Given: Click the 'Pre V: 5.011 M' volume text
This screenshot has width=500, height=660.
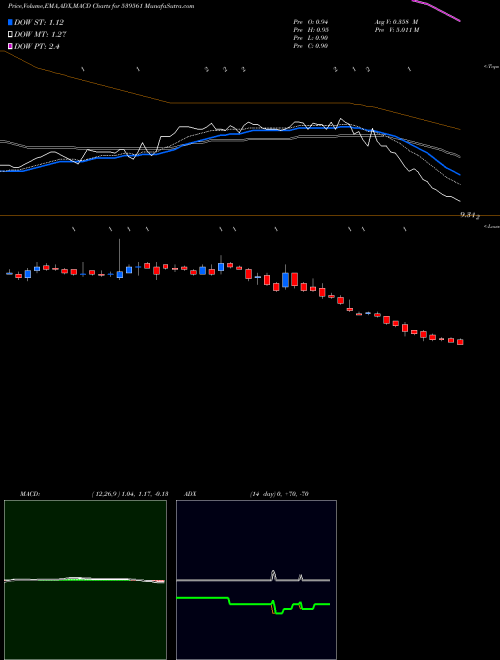Looking at the screenshot, I should pyautogui.click(x=397, y=30).
